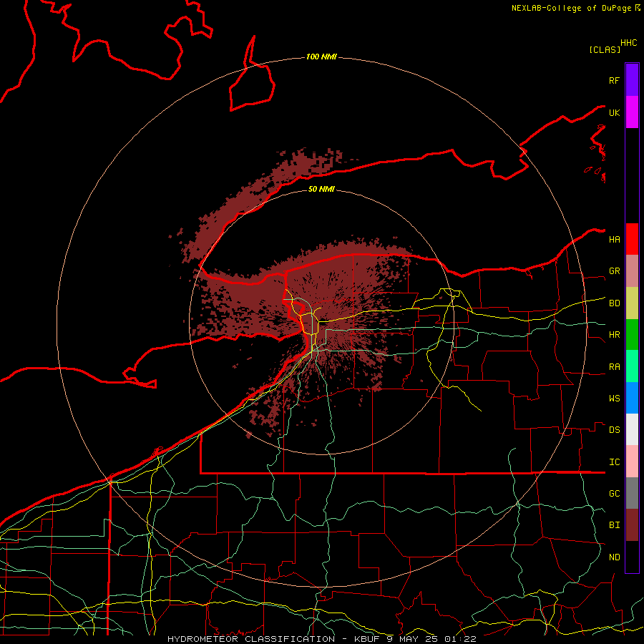This screenshot has height=644, width=644.
Task: Click the BD legend label
Action: click(615, 303)
